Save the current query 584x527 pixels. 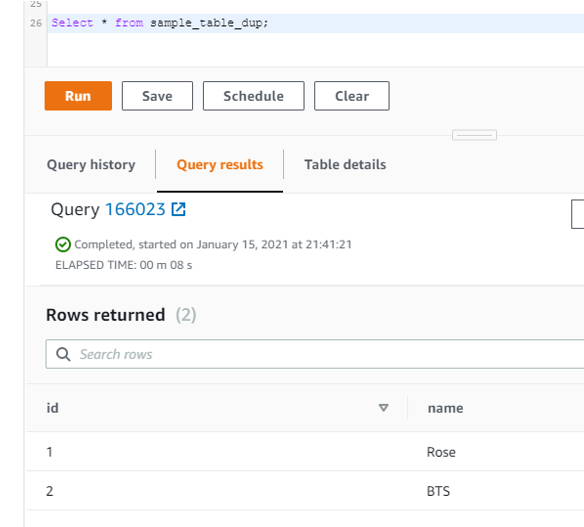click(x=157, y=96)
